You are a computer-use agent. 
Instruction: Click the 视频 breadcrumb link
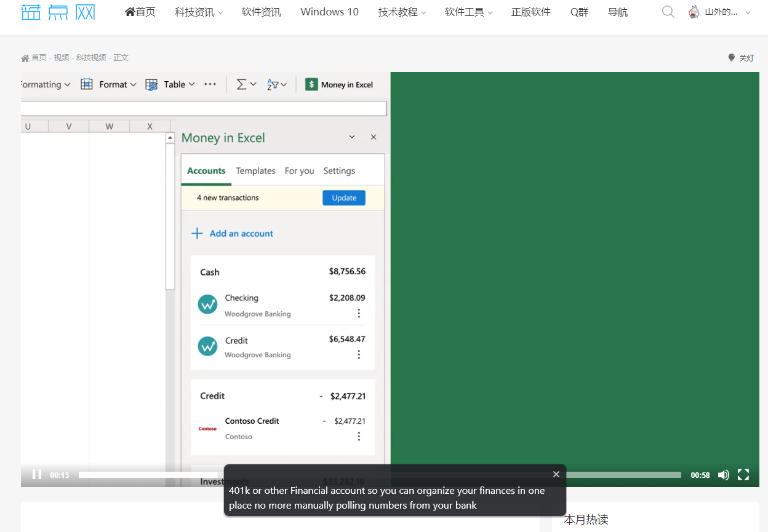pos(61,58)
